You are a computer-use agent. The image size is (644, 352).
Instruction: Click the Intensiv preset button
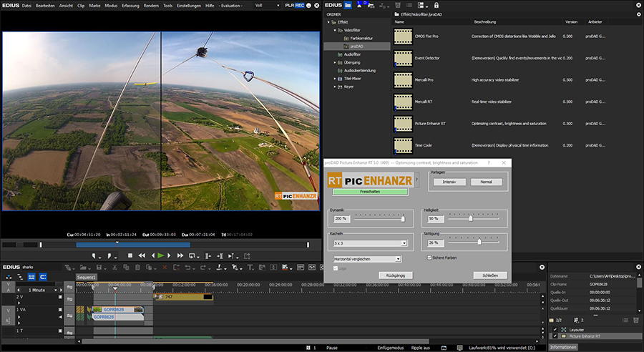pyautogui.click(x=449, y=182)
